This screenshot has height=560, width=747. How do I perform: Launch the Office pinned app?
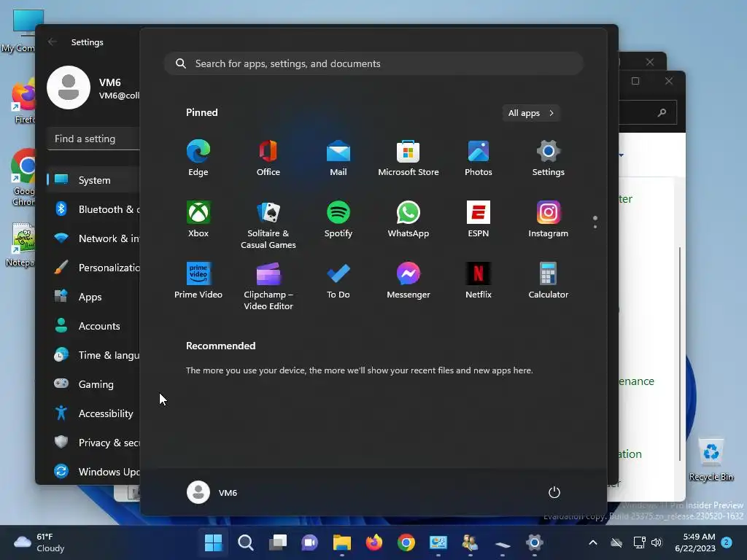[x=268, y=158]
